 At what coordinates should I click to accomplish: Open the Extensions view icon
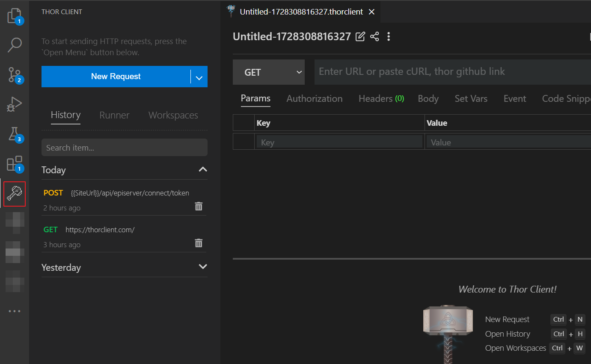(x=15, y=164)
